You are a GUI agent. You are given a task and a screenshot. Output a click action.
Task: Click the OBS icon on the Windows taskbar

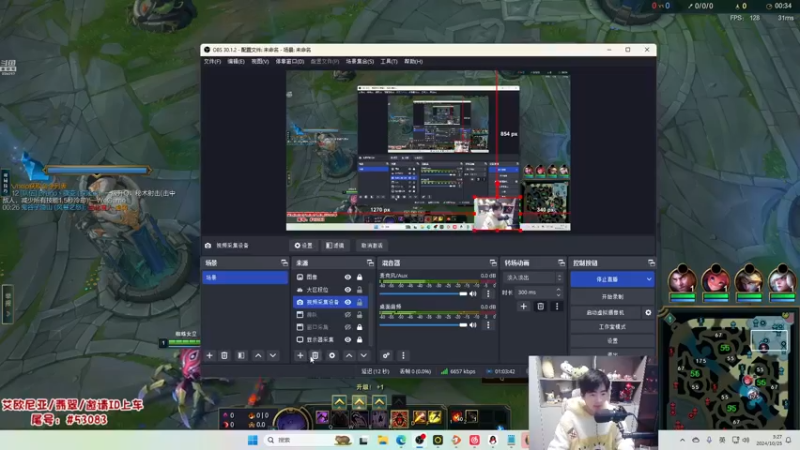pos(420,440)
